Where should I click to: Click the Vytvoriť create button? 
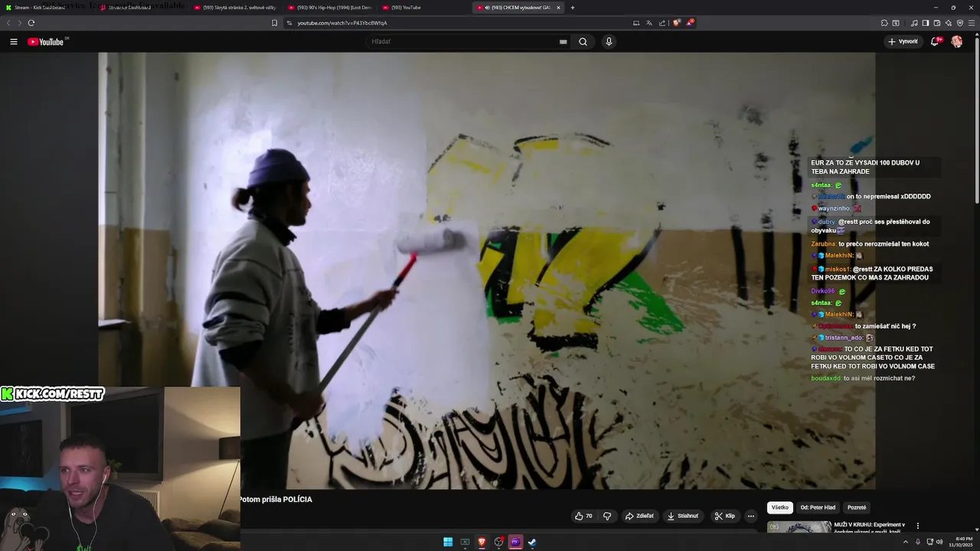click(x=903, y=41)
